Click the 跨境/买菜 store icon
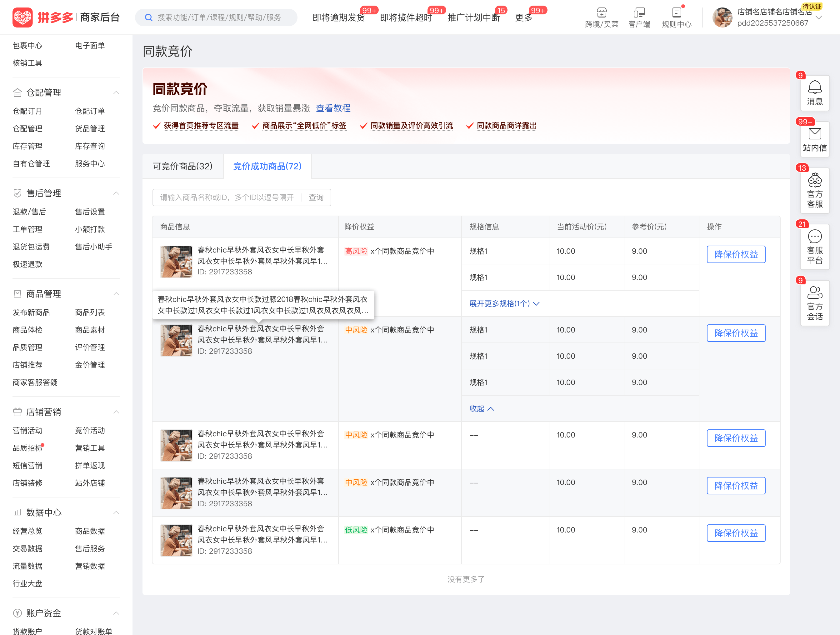The image size is (840, 635). 602,12
